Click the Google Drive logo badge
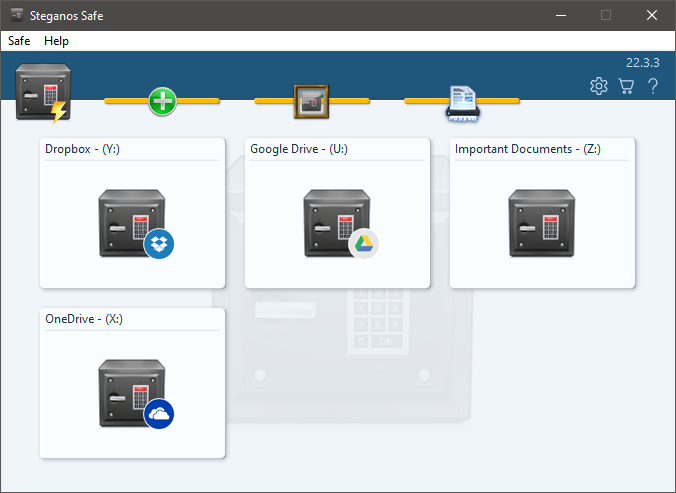Screen dimensions: 676x493 (364, 243)
